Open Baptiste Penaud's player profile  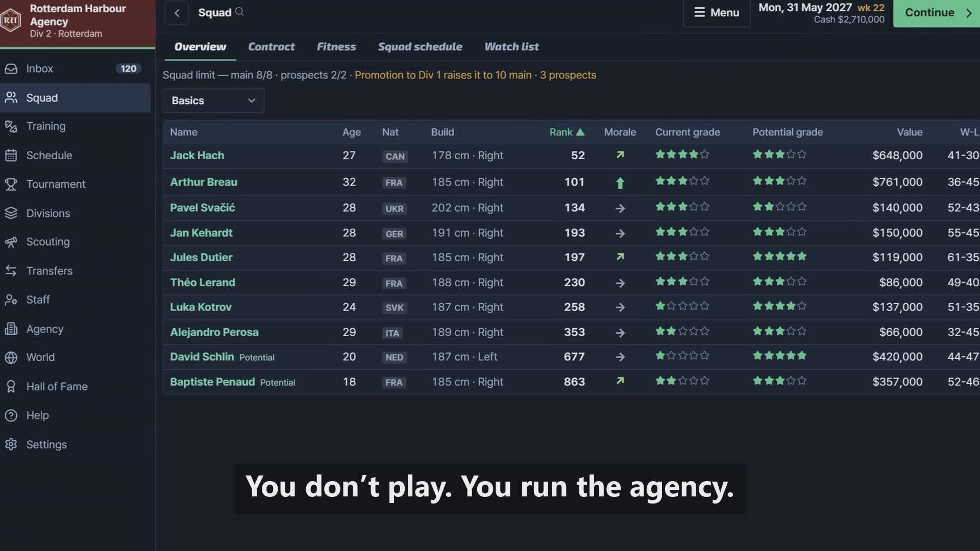tap(212, 382)
